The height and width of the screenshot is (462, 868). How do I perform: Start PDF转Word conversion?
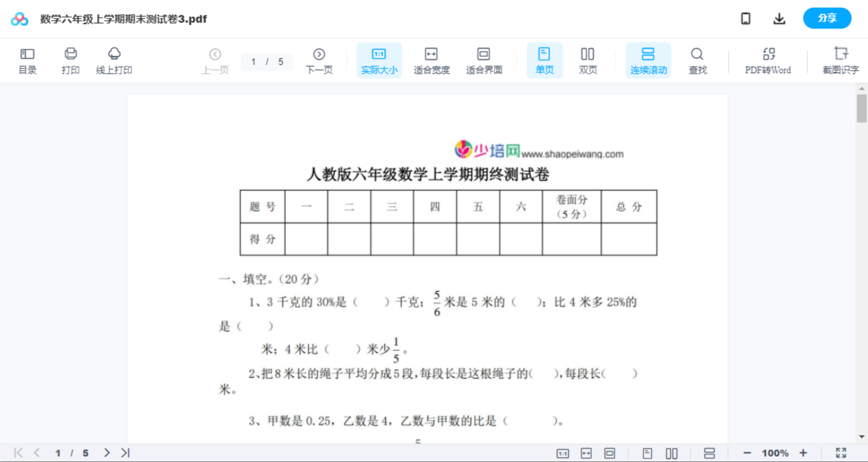[x=768, y=60]
